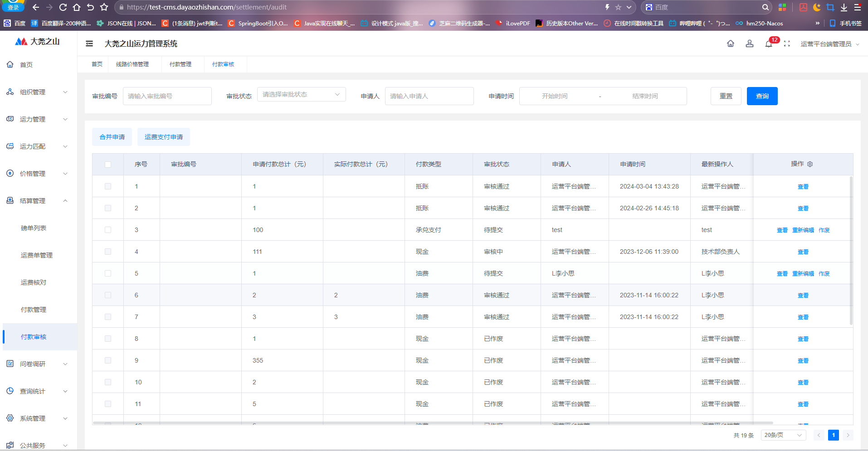Switch to the 首页 tab

[x=97, y=64]
